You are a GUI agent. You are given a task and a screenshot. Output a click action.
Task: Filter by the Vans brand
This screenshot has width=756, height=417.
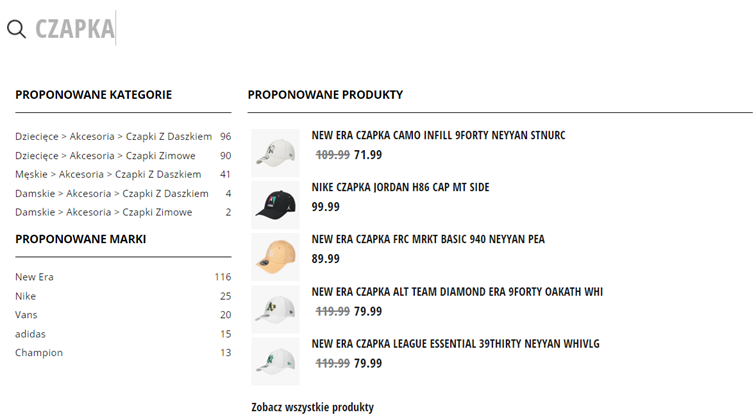123,315
